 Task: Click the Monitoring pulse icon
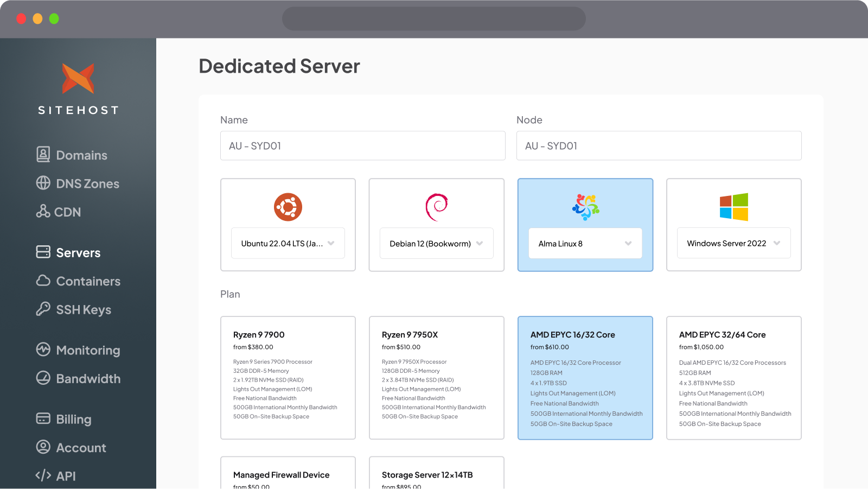[x=43, y=350]
